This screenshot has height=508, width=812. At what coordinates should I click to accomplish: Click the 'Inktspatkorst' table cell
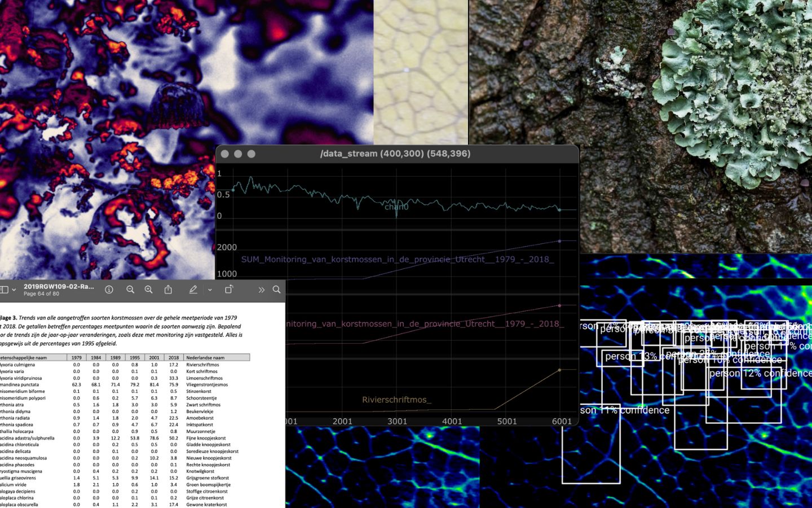(x=200, y=424)
